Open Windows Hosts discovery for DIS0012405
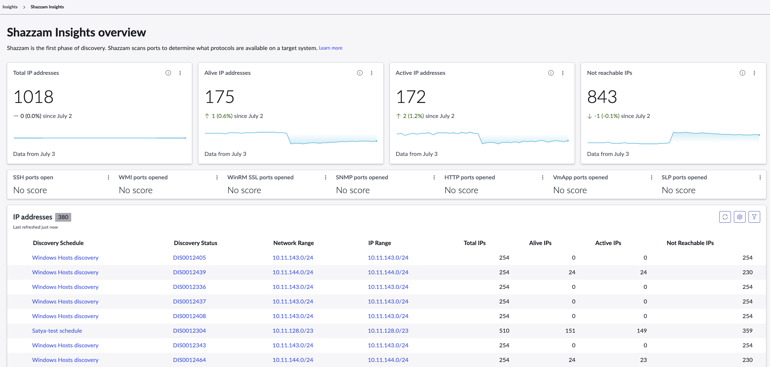The width and height of the screenshot is (770, 367). pyautogui.click(x=65, y=257)
